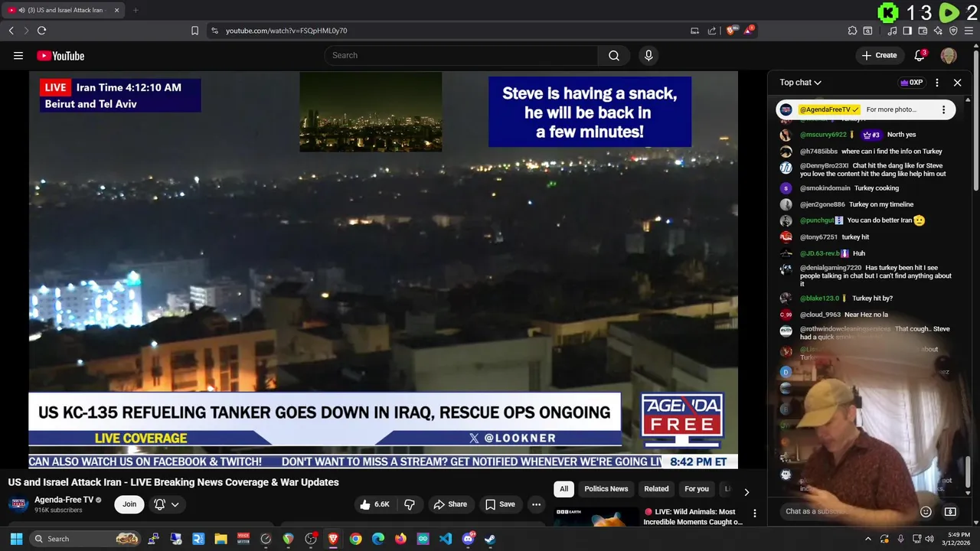Image resolution: width=980 pixels, height=551 pixels.
Task: Open emoji picker in chat input
Action: tap(926, 511)
